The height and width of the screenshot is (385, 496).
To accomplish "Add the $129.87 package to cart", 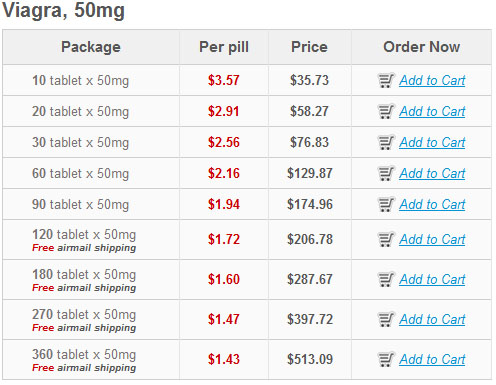I will 432,173.
